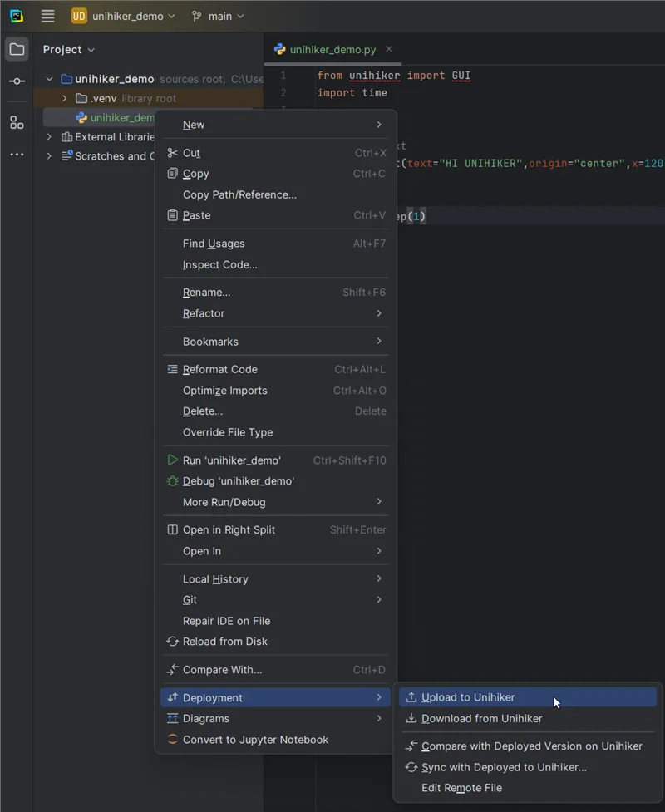Choose Optimize Imports
Viewport: 665px width, 812px height.
[275, 391]
